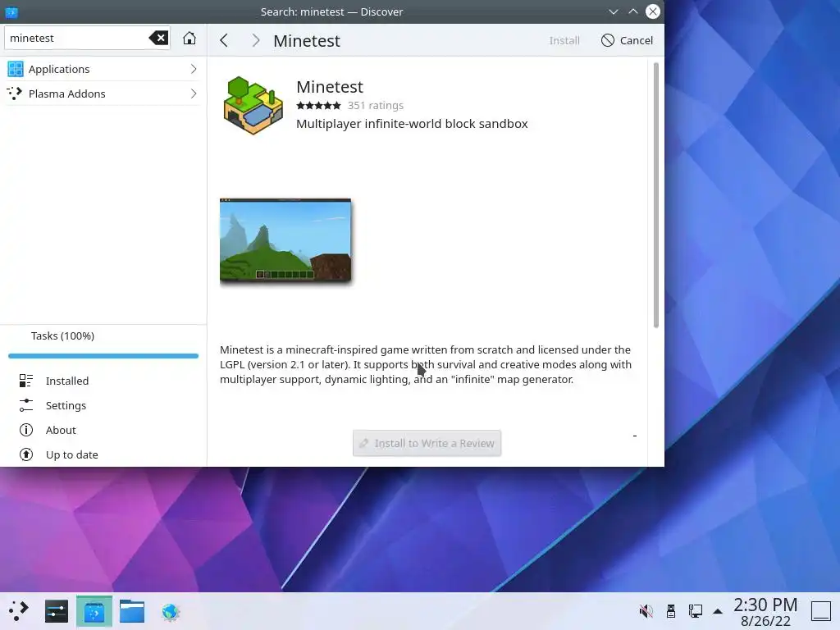Viewport: 840px width, 630px height.
Task: Click the Cancel circle icon
Action: pos(608,40)
